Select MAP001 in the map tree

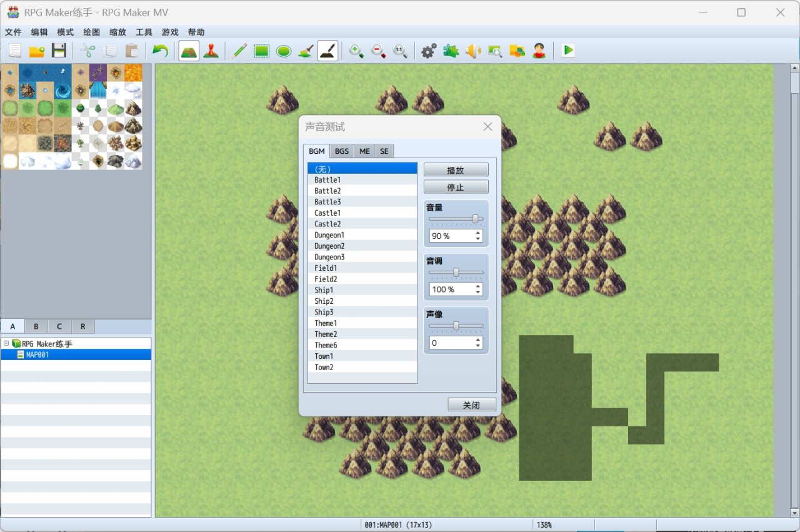click(x=76, y=354)
